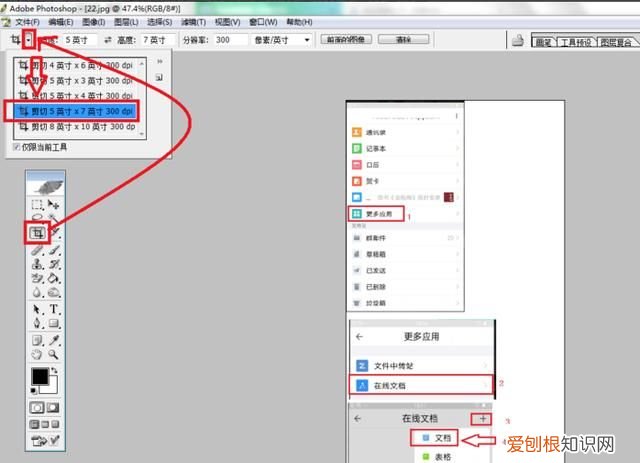Open the 滤镜(T) menu
The image size is (640, 463).
click(x=193, y=22)
